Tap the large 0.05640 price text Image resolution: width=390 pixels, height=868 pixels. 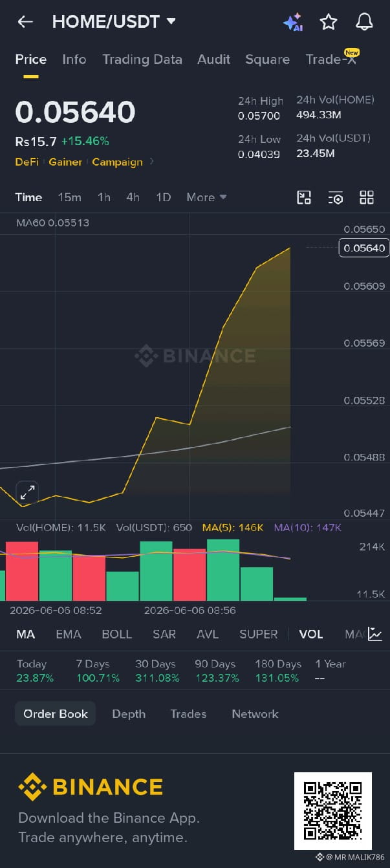coord(75,112)
